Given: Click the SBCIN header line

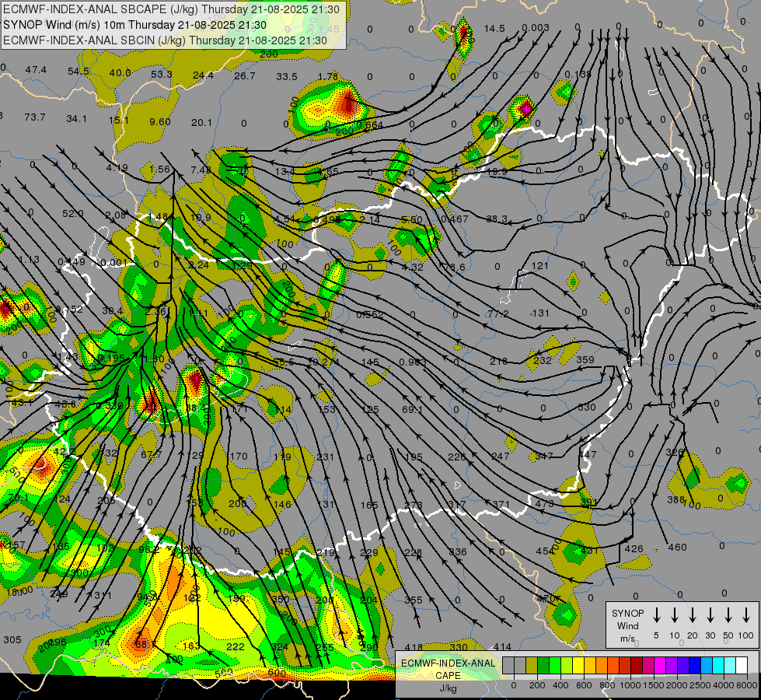Looking at the screenshot, I should click(x=165, y=40).
